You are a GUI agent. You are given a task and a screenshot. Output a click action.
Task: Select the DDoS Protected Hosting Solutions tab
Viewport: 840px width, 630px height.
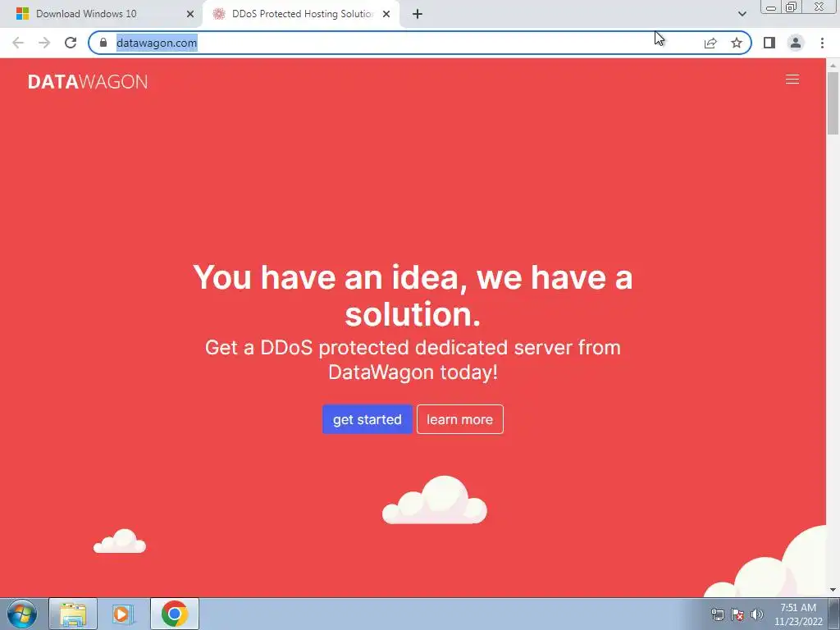pos(300,14)
